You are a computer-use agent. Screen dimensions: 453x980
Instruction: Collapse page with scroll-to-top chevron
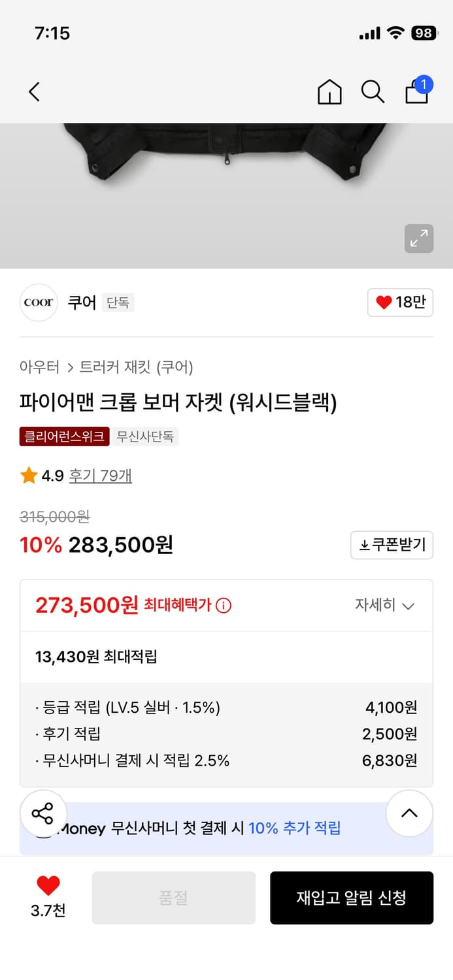click(x=409, y=813)
